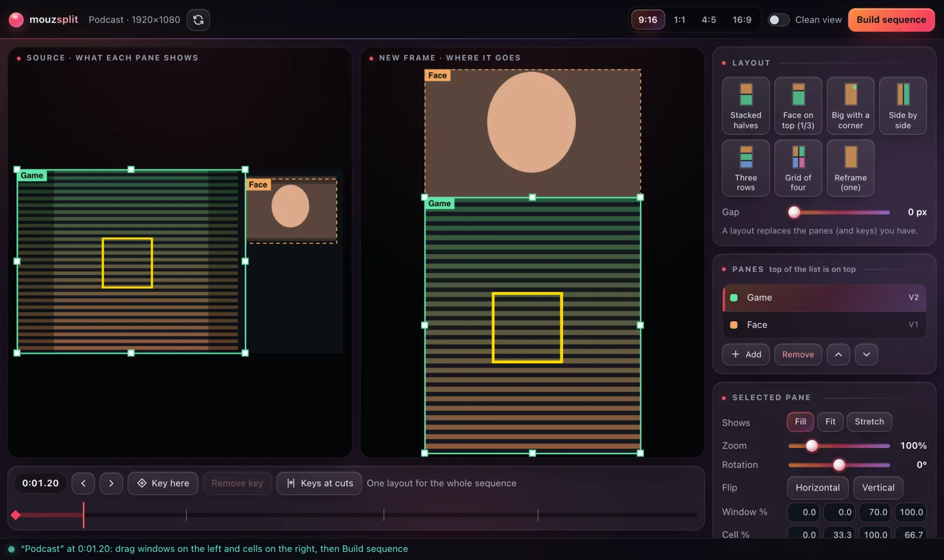Choose Big with a corner layout
This screenshot has width=944, height=560.
(x=850, y=106)
